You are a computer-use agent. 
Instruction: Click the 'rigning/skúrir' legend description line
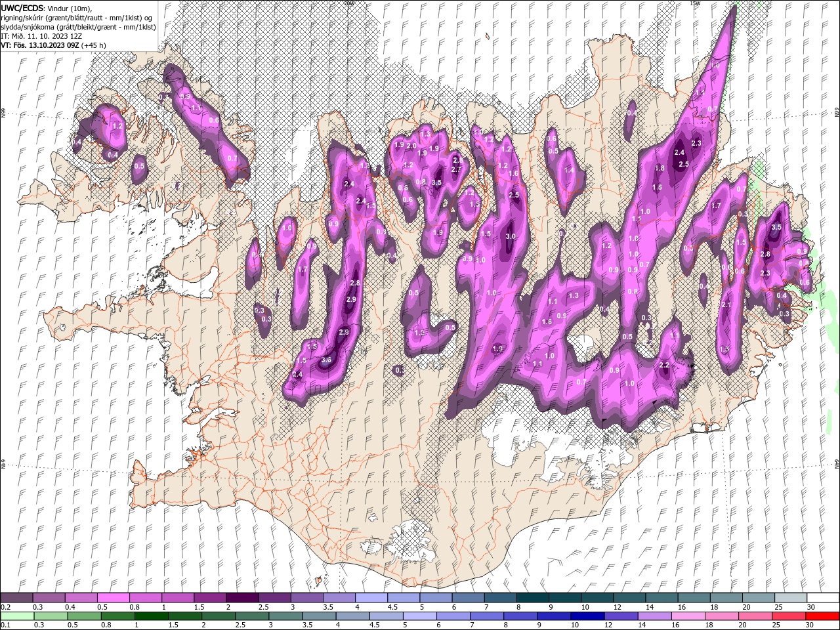[x=77, y=18]
